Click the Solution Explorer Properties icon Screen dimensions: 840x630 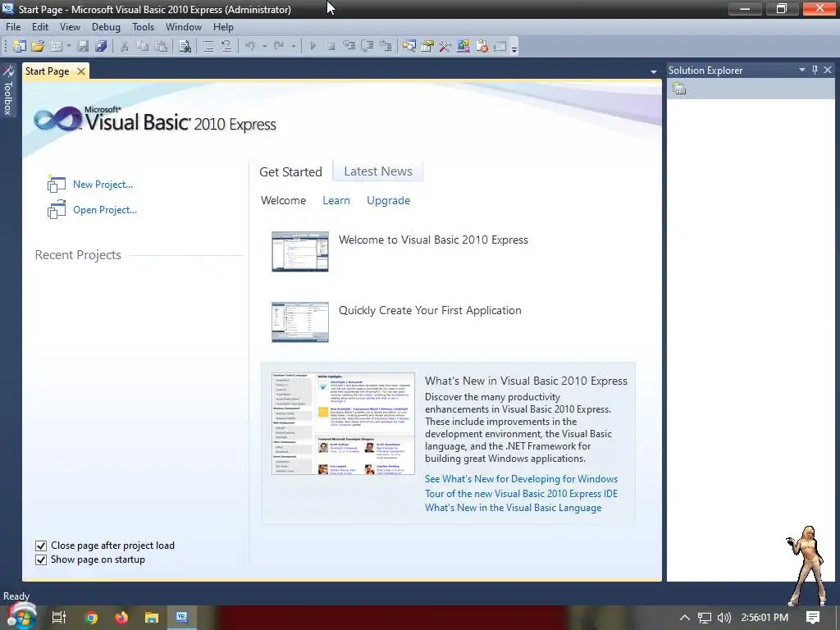[679, 89]
